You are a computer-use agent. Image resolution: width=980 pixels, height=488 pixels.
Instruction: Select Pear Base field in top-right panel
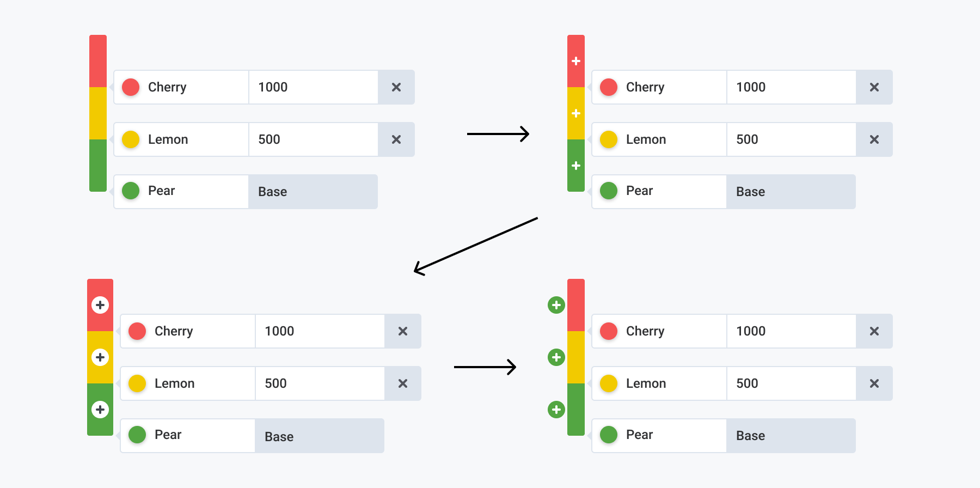tap(791, 192)
